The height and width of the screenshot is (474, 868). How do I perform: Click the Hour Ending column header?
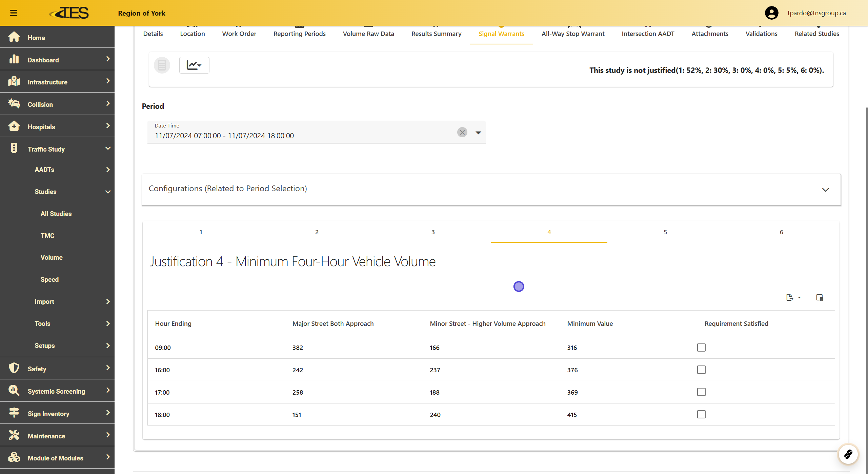click(173, 323)
